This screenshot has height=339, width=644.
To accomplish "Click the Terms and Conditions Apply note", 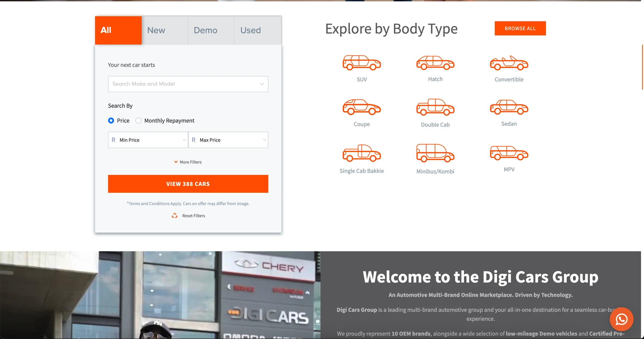I will [x=188, y=203].
